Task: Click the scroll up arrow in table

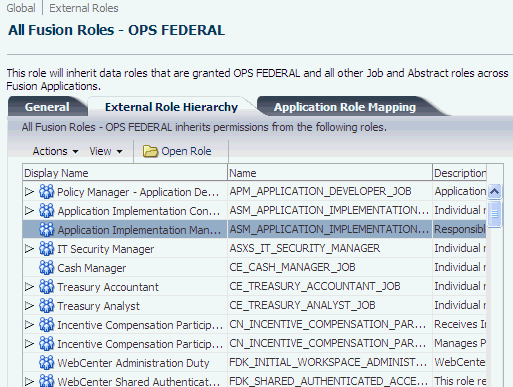Action: pyautogui.click(x=494, y=191)
